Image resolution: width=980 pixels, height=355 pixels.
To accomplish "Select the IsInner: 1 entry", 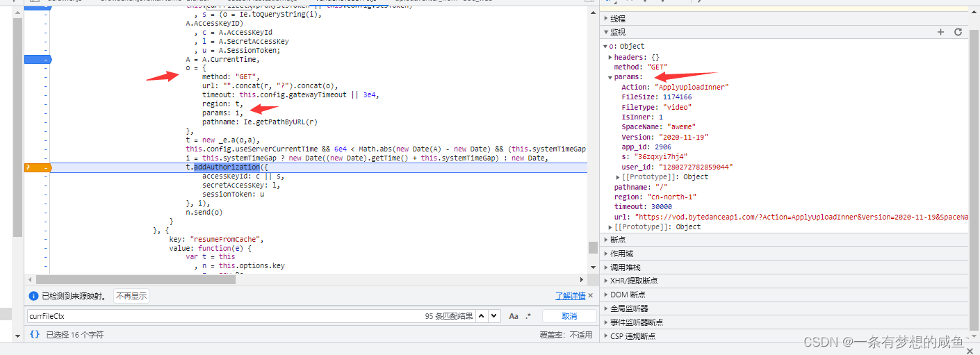I will coord(642,117).
